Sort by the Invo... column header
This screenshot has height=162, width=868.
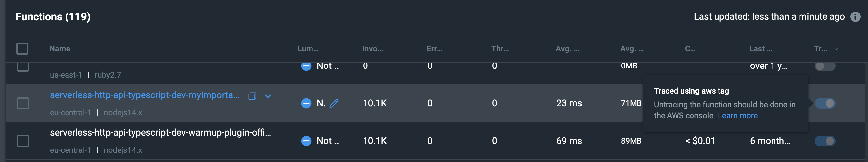point(372,49)
